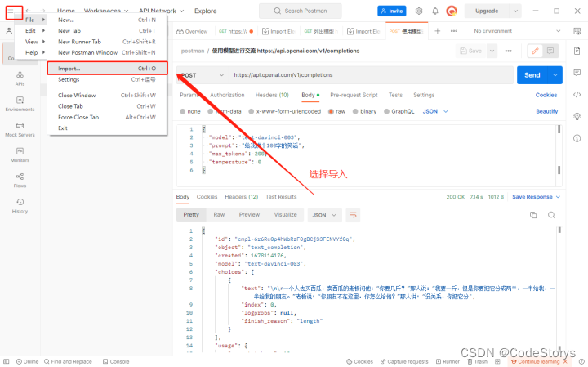Viewport: 588px width, 367px height.
Task: Click the Invite button
Action: (x=391, y=11)
